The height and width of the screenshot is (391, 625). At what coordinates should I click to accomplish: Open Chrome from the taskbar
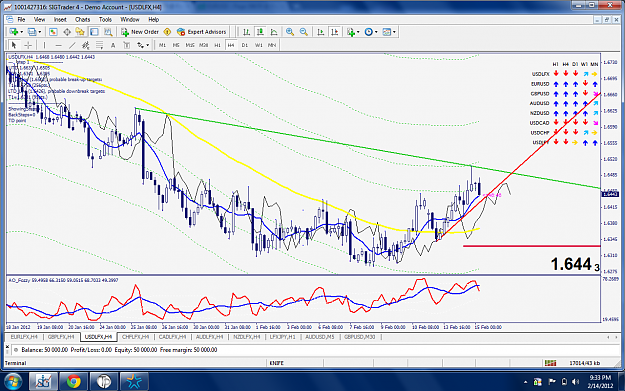tap(73, 381)
